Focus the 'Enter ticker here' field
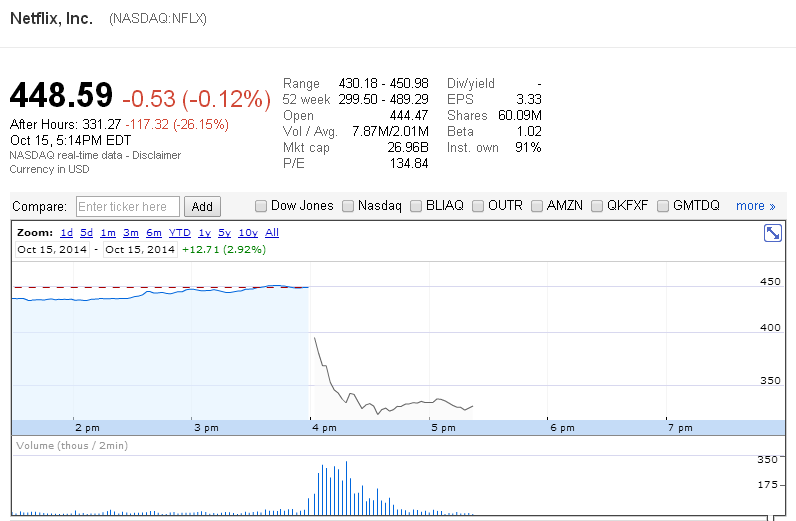Screen dimensions: 796x521 pyautogui.click(x=128, y=207)
